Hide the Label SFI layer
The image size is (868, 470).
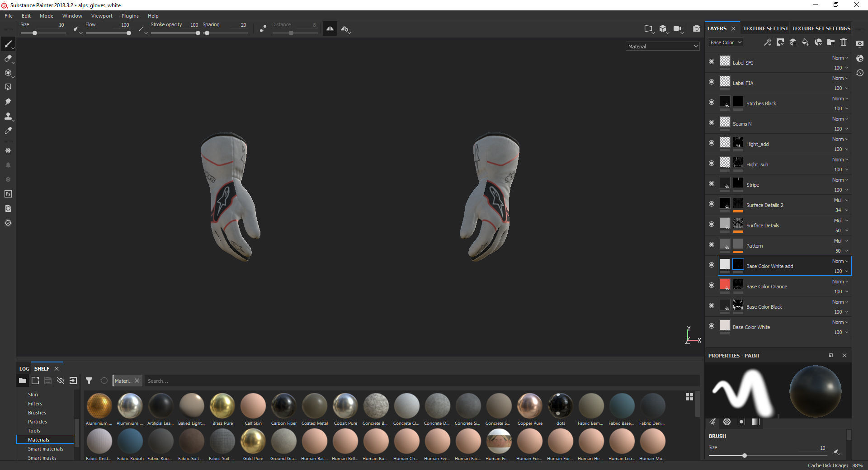712,61
